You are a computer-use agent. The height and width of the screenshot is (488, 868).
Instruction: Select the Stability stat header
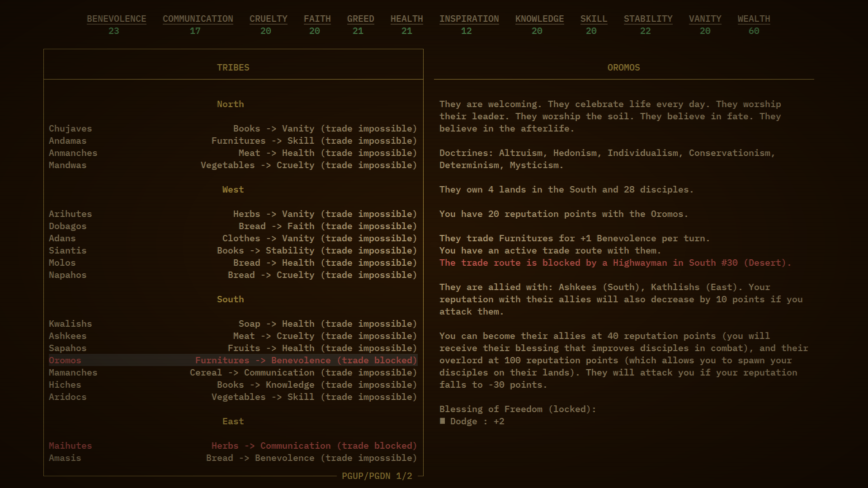pos(648,19)
